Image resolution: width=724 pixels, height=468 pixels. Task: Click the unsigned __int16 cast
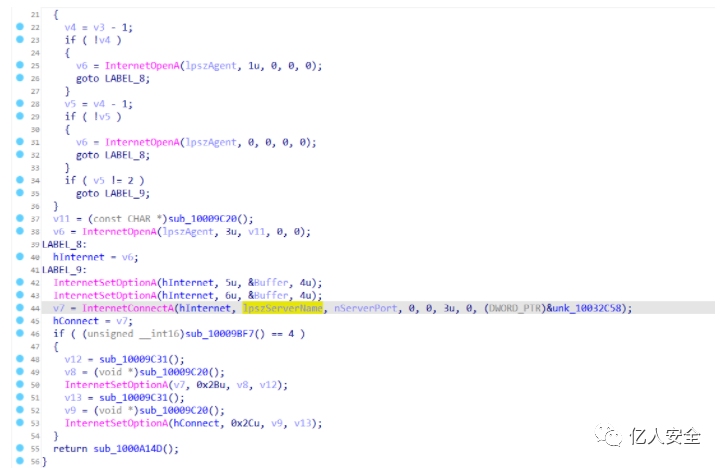(133, 334)
